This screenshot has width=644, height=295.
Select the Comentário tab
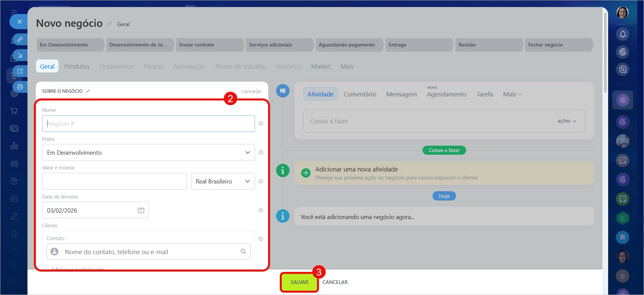pos(360,94)
